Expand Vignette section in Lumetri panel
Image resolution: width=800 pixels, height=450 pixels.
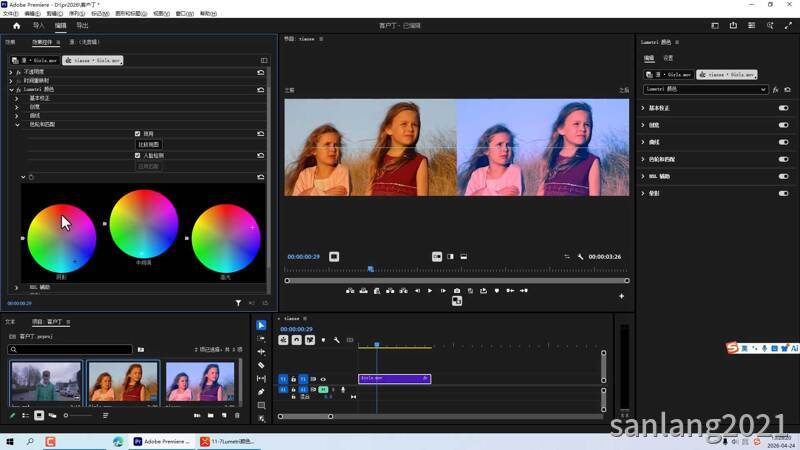coord(643,193)
